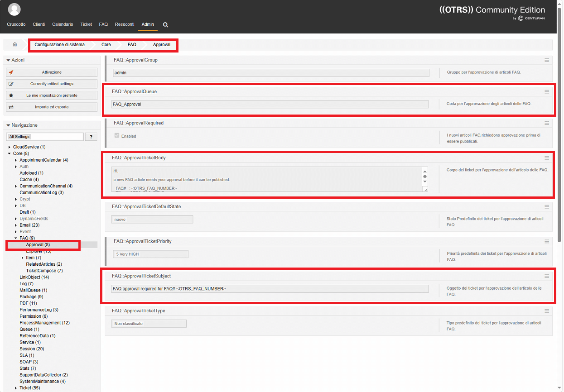Select LinkObject (14) tree item
This screenshot has width=564, height=392.
tap(34, 277)
